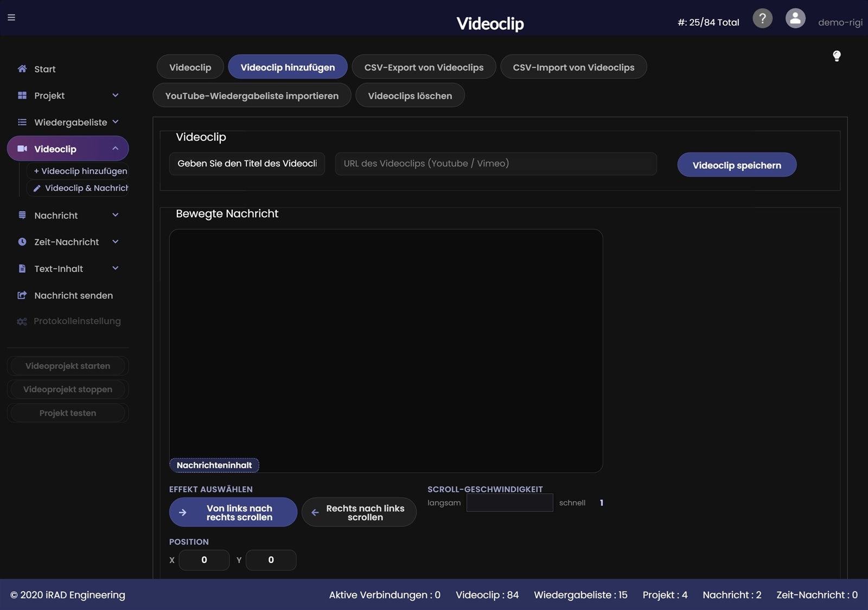Click the Zeit-Nachricht clock icon

click(22, 242)
